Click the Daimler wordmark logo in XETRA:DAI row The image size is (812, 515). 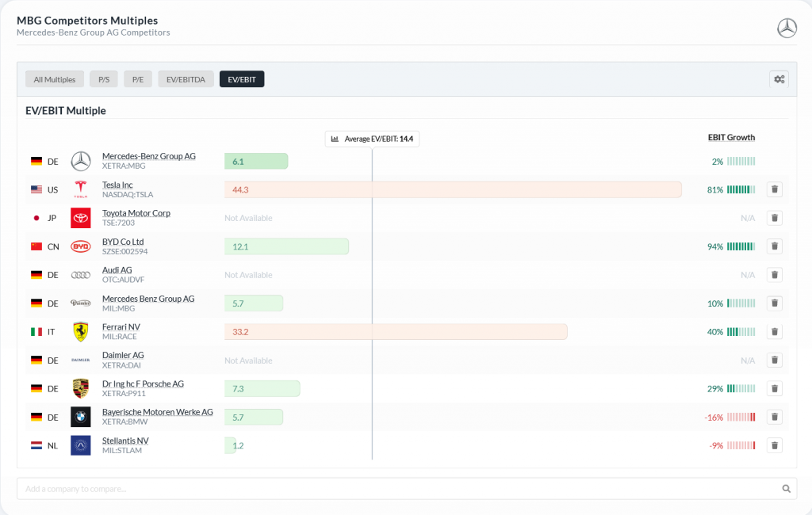[x=81, y=360]
